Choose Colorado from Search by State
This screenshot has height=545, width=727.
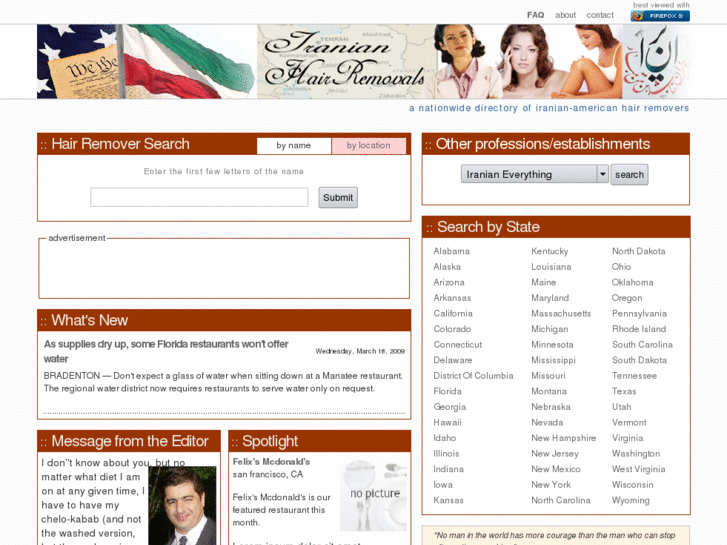[452, 329]
